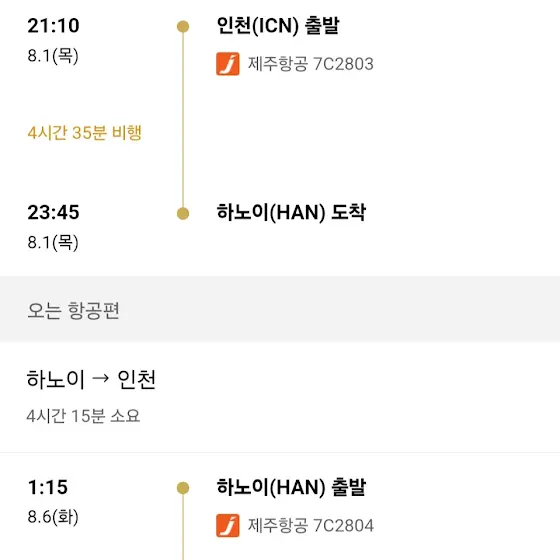Click the 하노이(HAN) 출발 heading

click(x=291, y=487)
